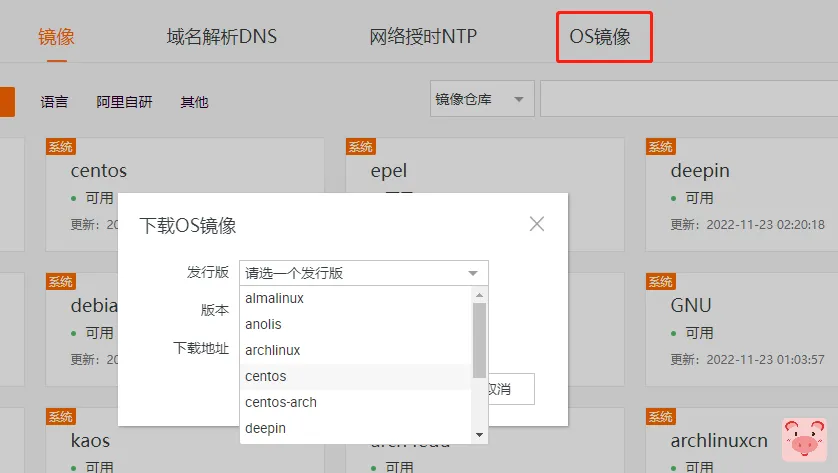Collapse the 发行版 select box
Screen dimensions: 838x473
(364, 273)
